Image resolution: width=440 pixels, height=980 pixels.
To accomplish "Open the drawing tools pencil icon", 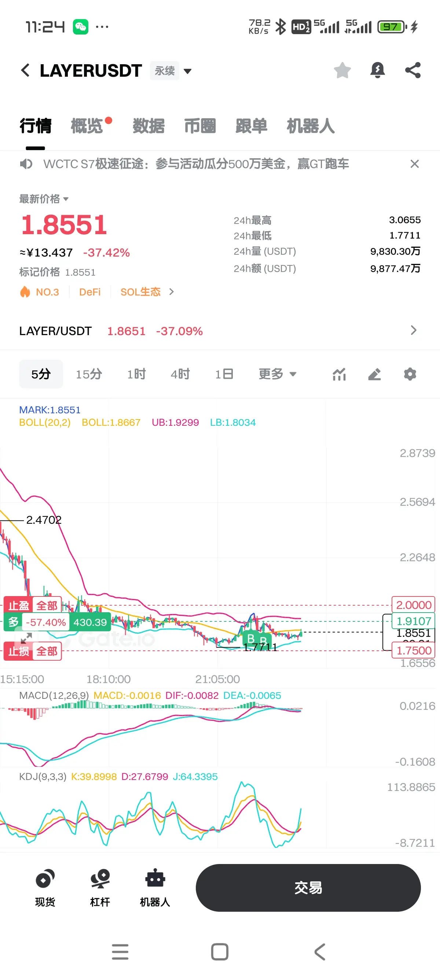I will point(375,374).
